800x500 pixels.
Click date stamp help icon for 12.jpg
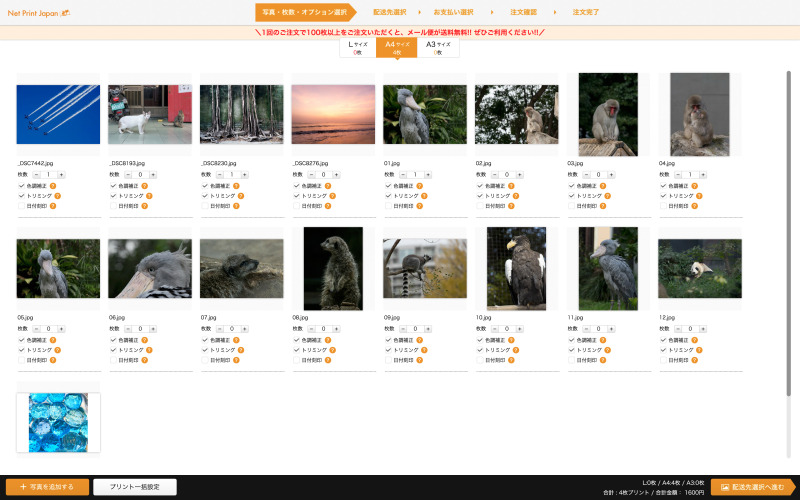pyautogui.click(x=694, y=360)
